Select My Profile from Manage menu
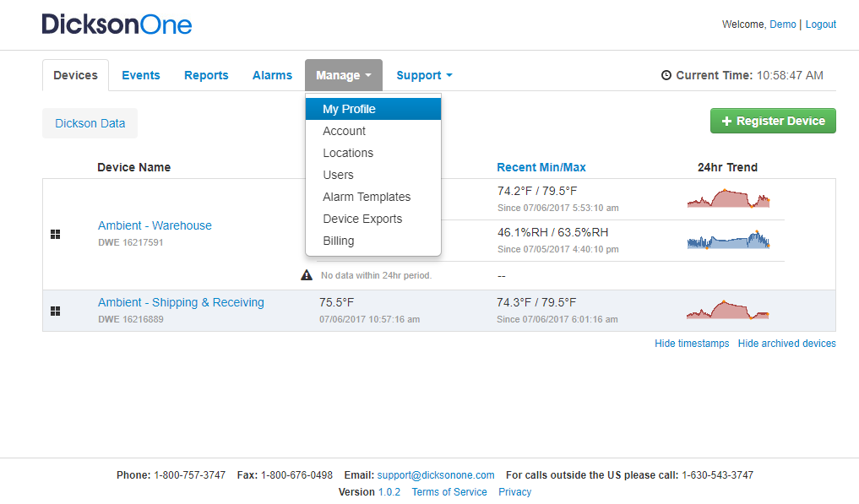Viewport: 859px width, 504px height. [373, 109]
